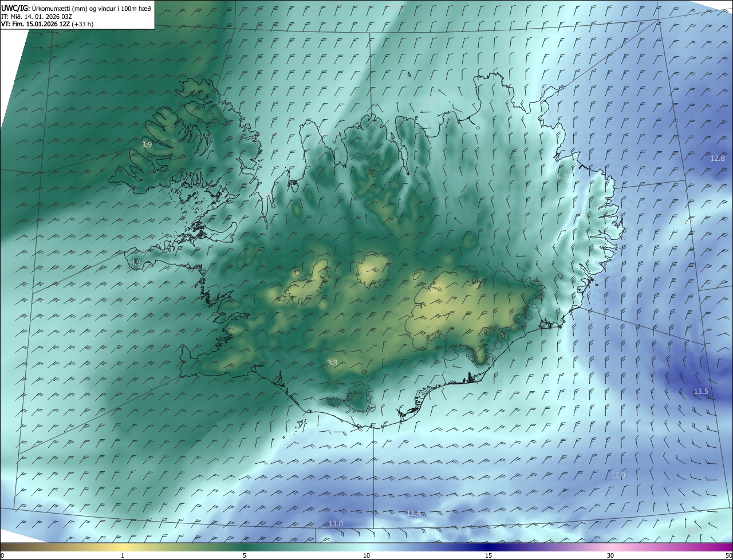Viewport: 733px width, 560px height.
Task: Click the 50 tick label on the color scale
Action: pyautogui.click(x=728, y=555)
